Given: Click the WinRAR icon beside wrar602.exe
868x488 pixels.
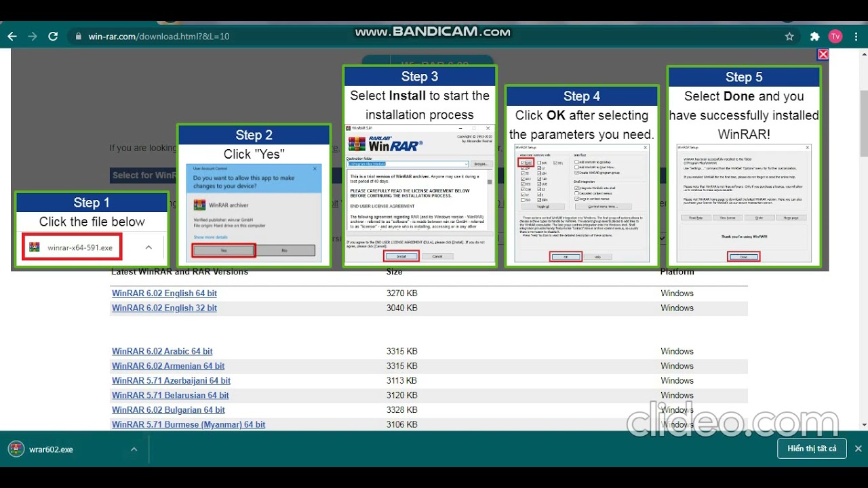Looking at the screenshot, I should tap(16, 449).
